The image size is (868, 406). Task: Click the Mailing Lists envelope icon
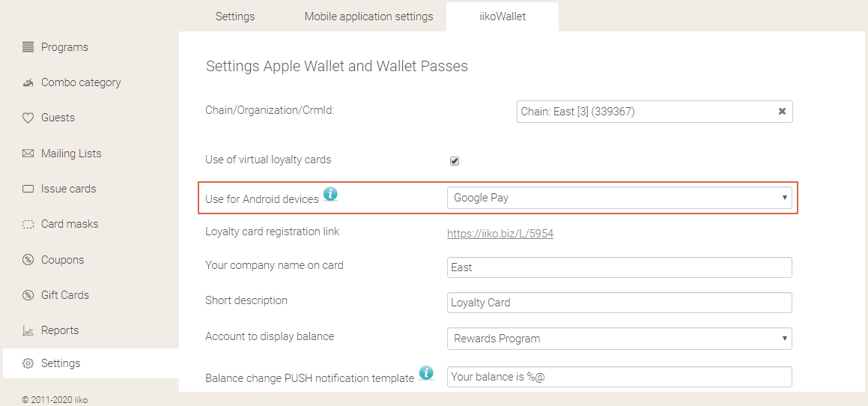tap(28, 154)
